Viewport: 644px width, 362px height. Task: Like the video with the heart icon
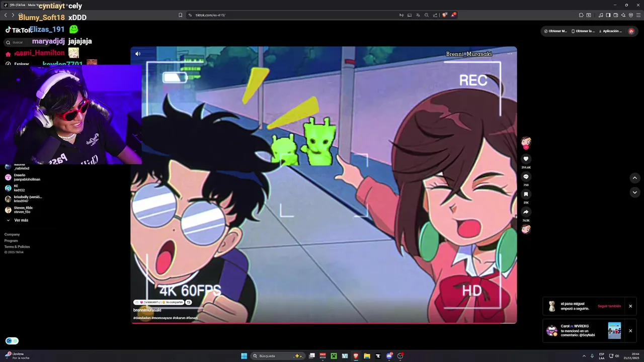click(526, 159)
